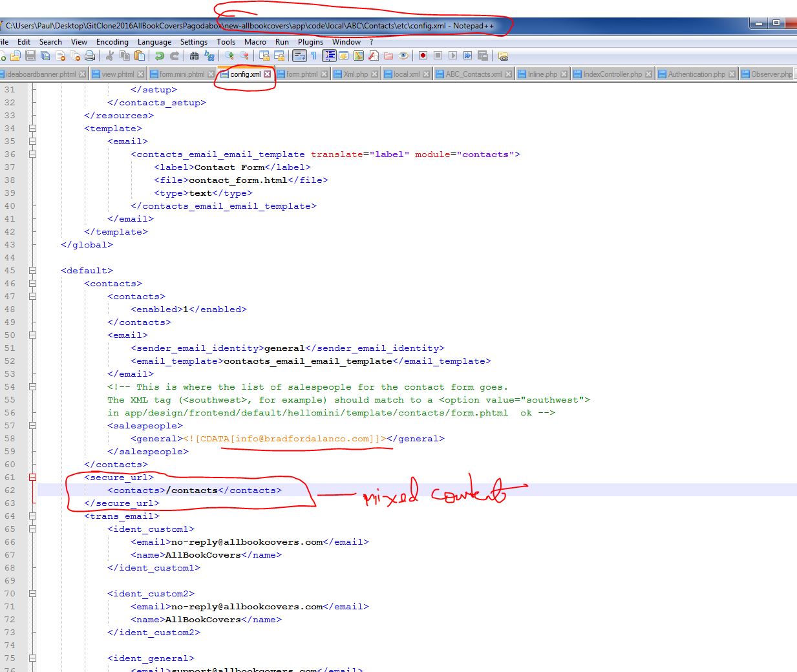Click the /contacts text on line 62
Viewport: 797px width, 672px height.
[x=191, y=490]
